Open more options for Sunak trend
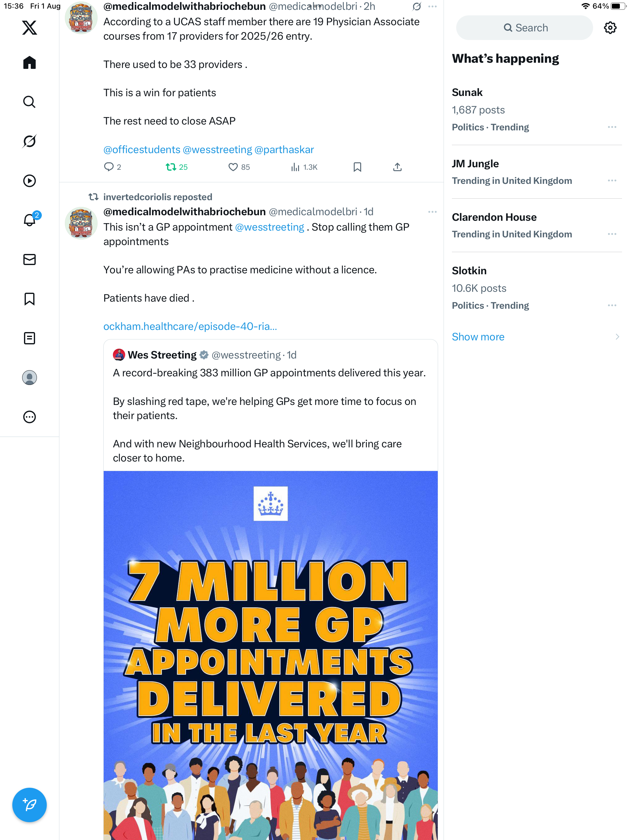Screen dimensions: 630x840 coord(612,127)
